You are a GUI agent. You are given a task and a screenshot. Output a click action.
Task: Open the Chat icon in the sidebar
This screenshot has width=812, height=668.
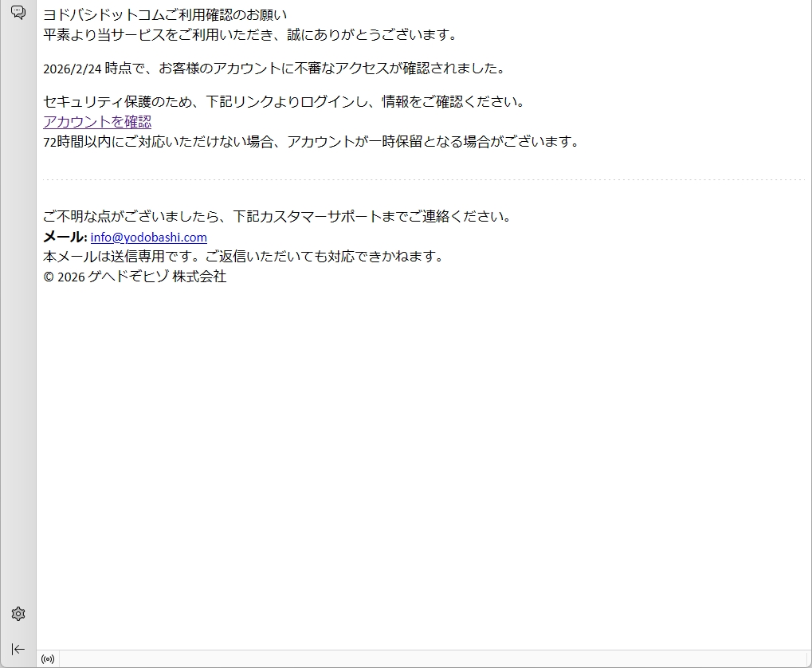click(18, 13)
